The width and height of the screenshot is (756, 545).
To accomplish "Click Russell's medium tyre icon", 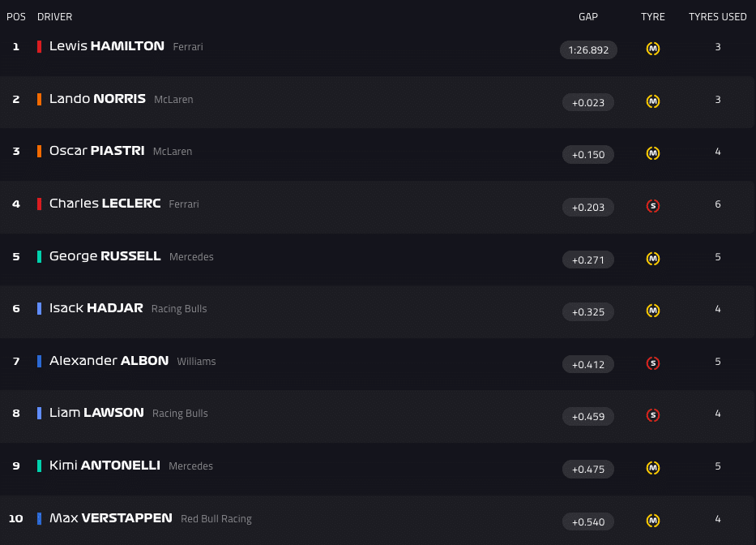I will (653, 259).
